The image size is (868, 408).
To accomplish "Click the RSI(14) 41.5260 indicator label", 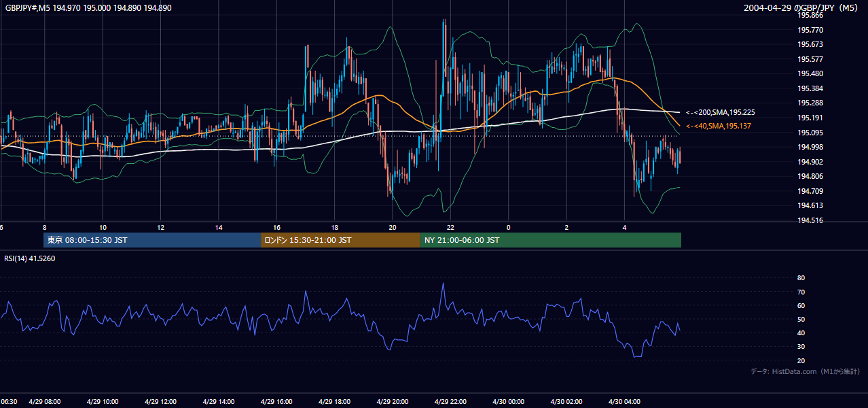I will [29, 258].
